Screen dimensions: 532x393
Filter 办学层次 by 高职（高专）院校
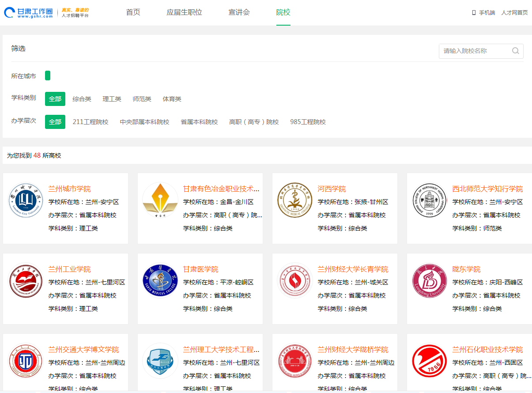[x=254, y=122]
